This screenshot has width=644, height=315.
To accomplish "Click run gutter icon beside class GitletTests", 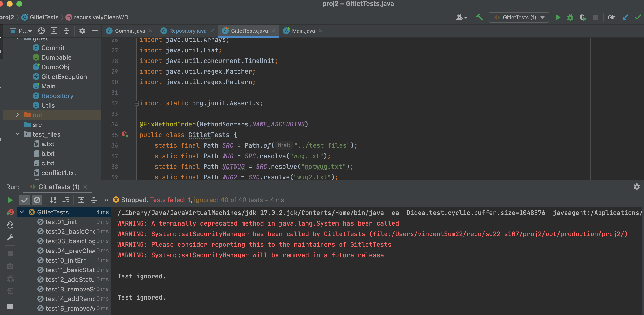I will coord(125,135).
